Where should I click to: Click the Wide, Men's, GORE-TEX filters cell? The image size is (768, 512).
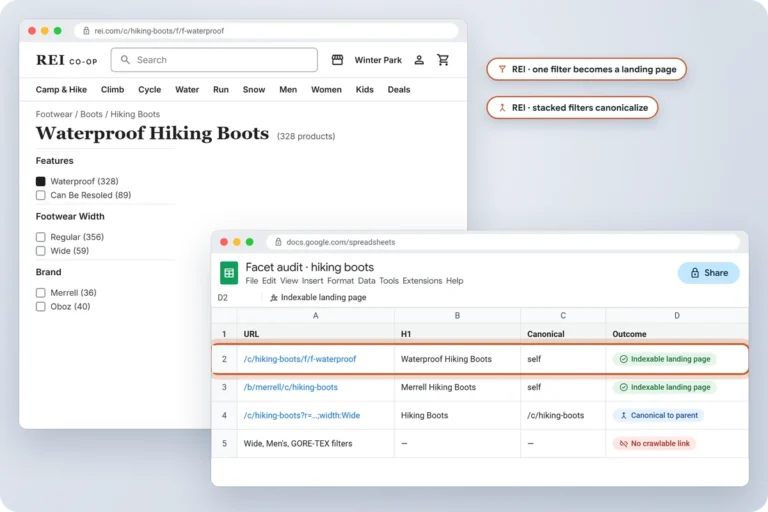pos(315,443)
